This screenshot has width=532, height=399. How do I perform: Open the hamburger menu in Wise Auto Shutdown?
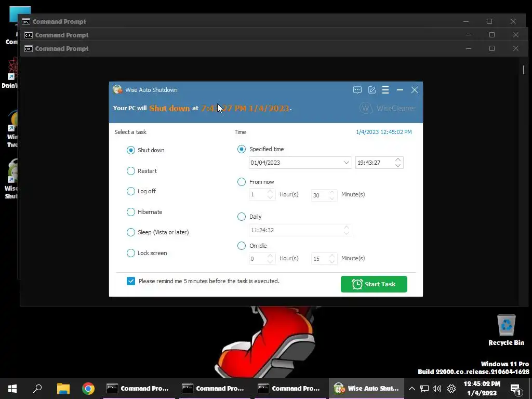point(385,90)
